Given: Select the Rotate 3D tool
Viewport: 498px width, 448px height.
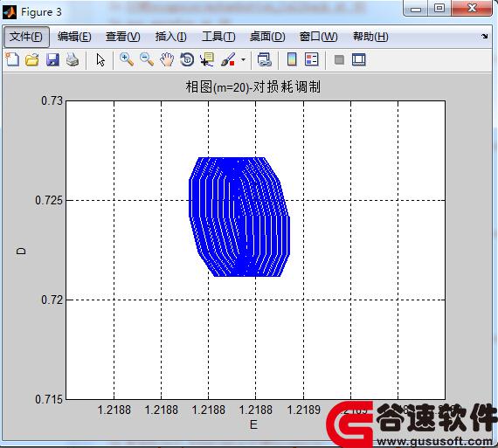Looking at the screenshot, I should click(187, 59).
